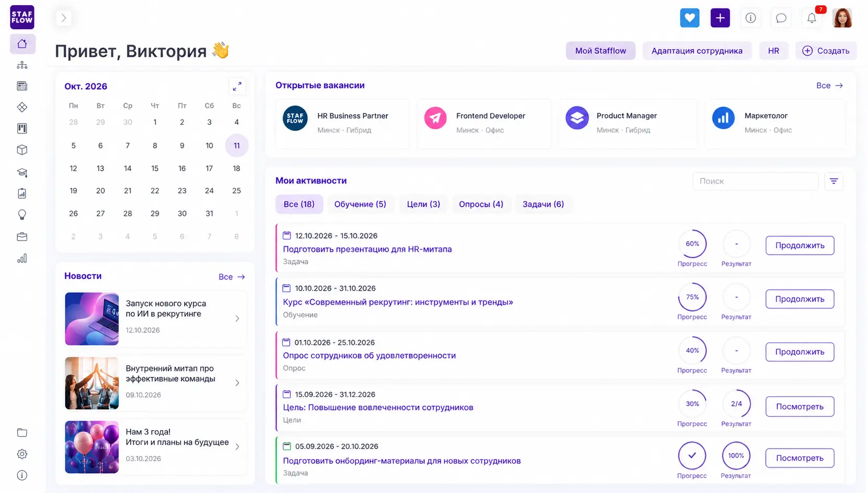Screen dimensions: 868x493
Task: Click the Stafflow logo in the top corner
Action: tap(22, 17)
